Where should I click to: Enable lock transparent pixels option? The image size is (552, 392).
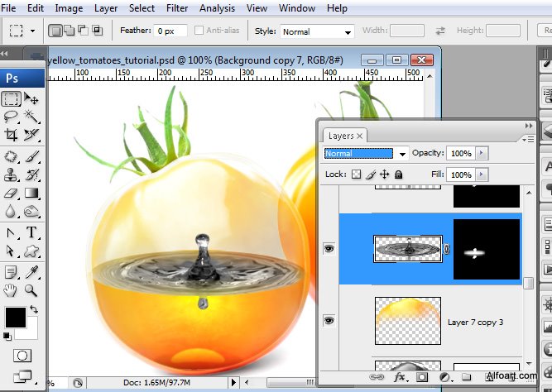point(357,175)
